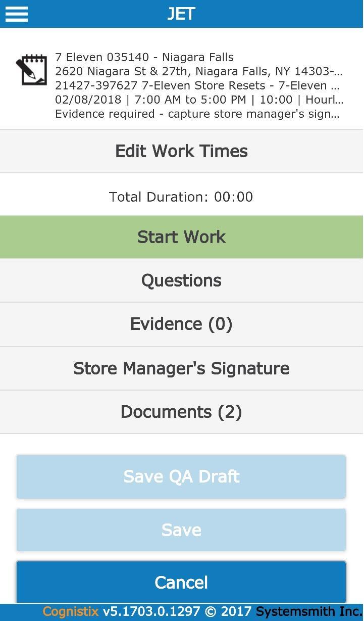Click Save QA Draft button
The height and width of the screenshot is (621, 364).
pos(181,476)
